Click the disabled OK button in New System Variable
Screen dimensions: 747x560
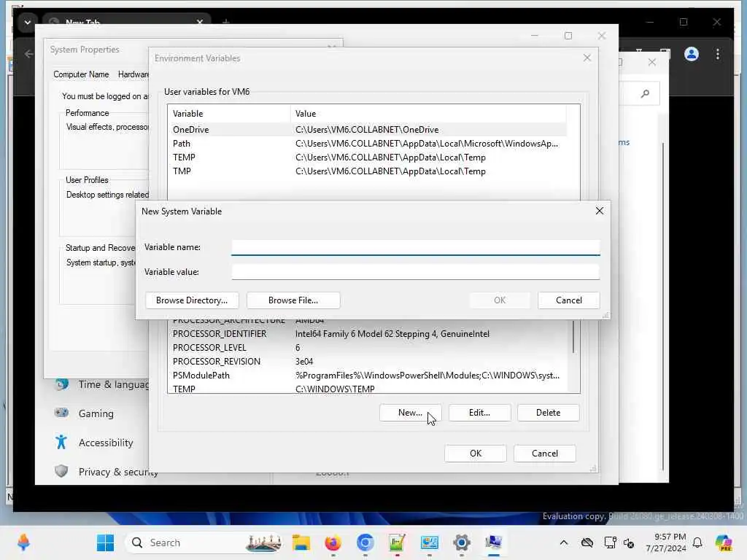[499, 300]
